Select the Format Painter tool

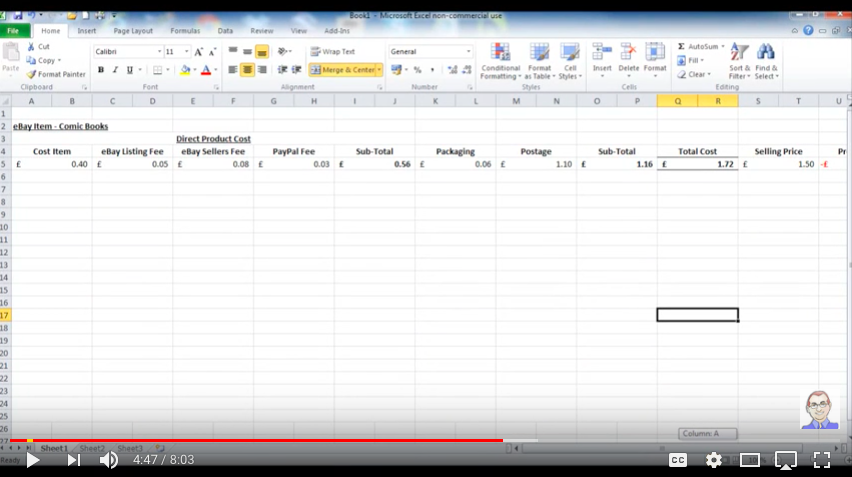(x=56, y=74)
